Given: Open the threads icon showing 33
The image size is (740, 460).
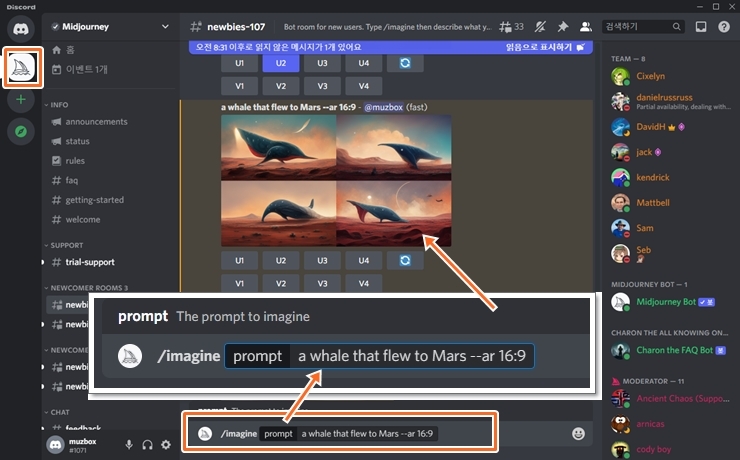Looking at the screenshot, I should click(x=512, y=27).
